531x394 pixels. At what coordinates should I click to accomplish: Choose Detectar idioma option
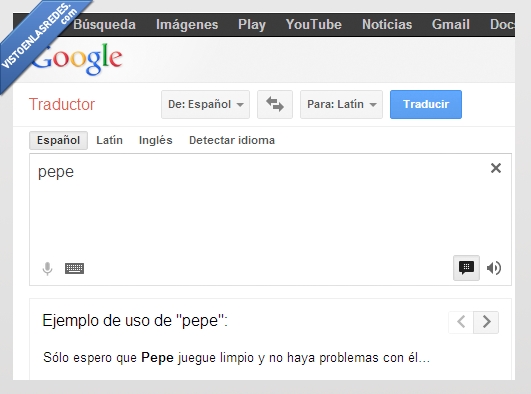pos(232,140)
